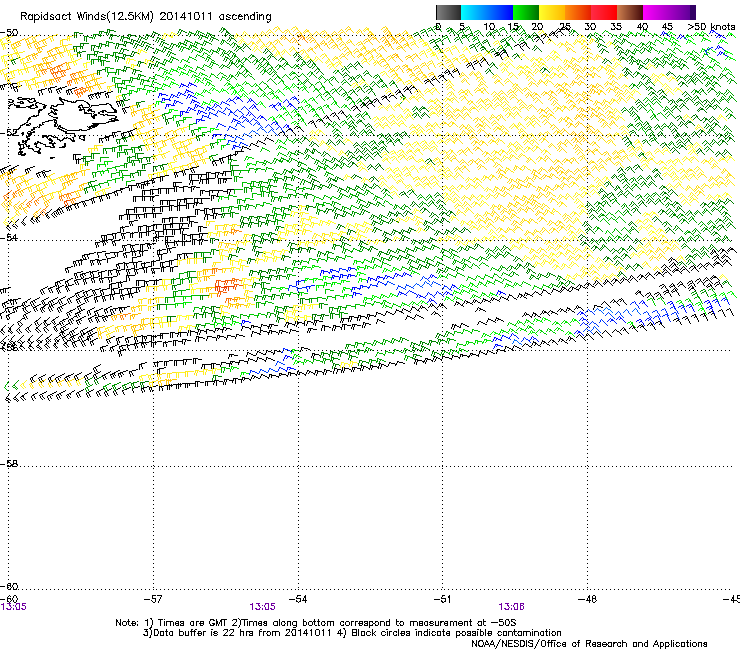The height and width of the screenshot is (650, 740).
Task: Select the -52 latitude axis label
Action: pyautogui.click(x=9, y=133)
